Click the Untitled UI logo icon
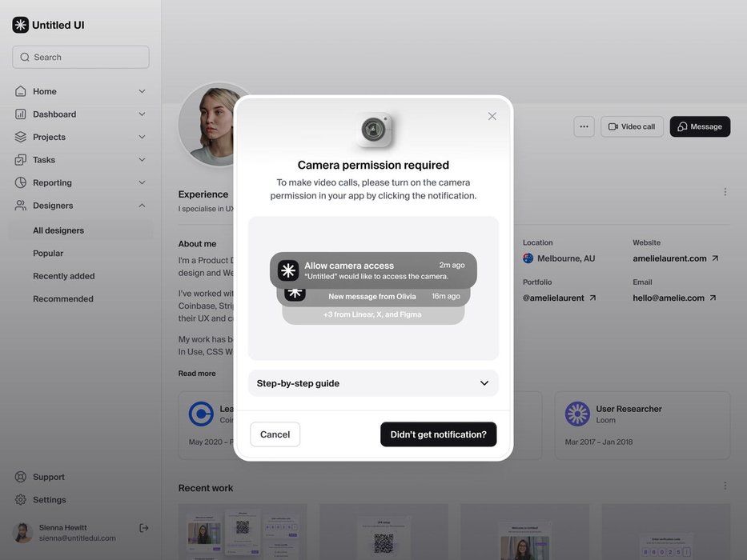This screenshot has height=560, width=747. (21, 25)
